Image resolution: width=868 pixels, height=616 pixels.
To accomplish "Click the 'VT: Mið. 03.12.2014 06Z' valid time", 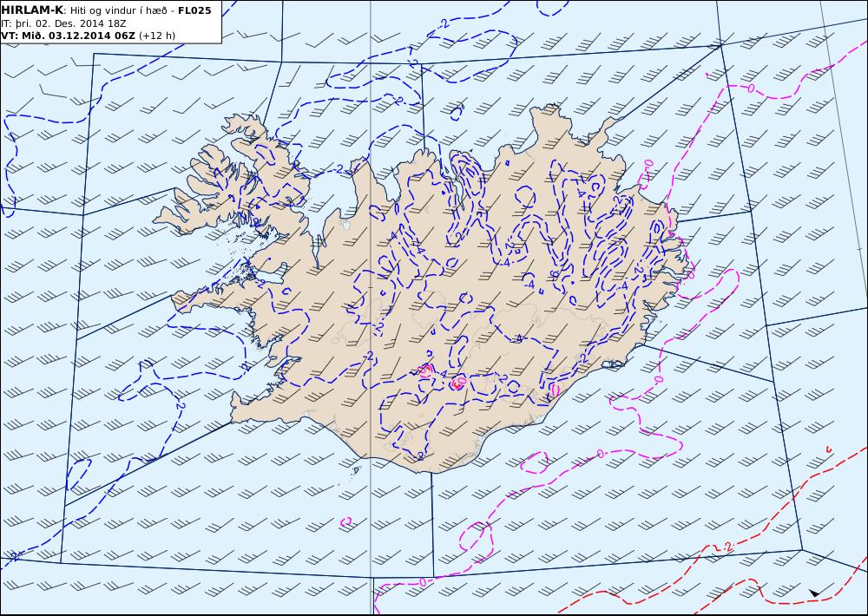I will (x=68, y=36).
